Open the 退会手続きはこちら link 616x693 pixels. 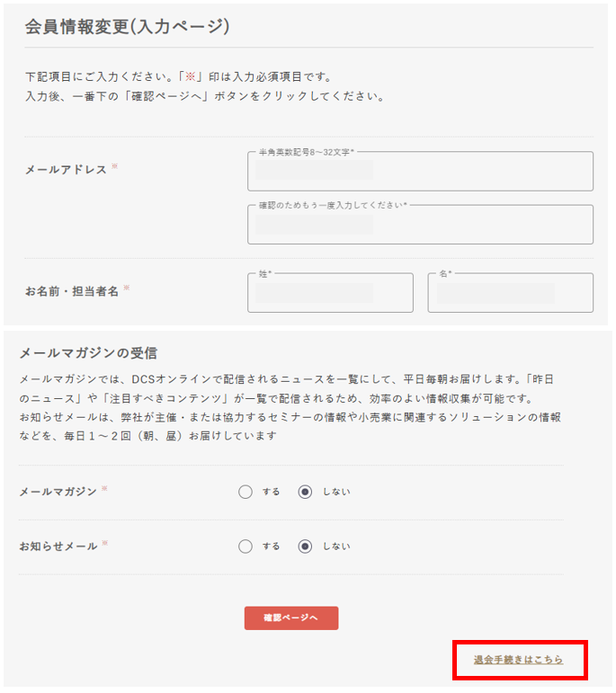(x=518, y=660)
